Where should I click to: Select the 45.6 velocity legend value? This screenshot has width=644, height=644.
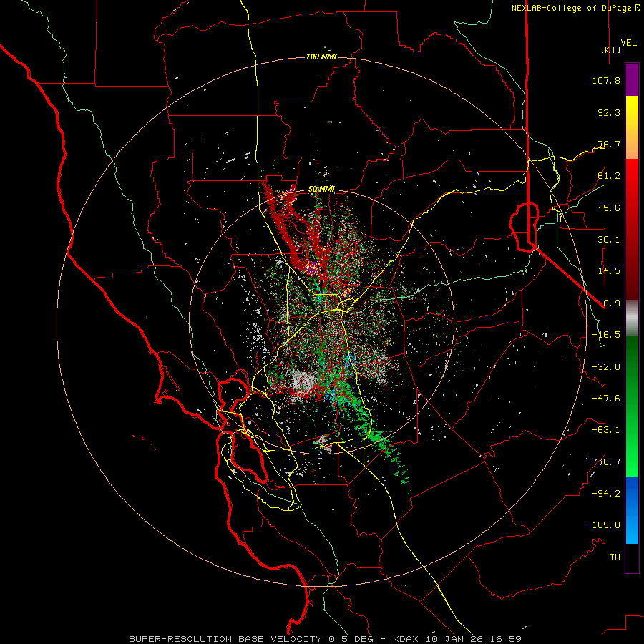pyautogui.click(x=609, y=208)
